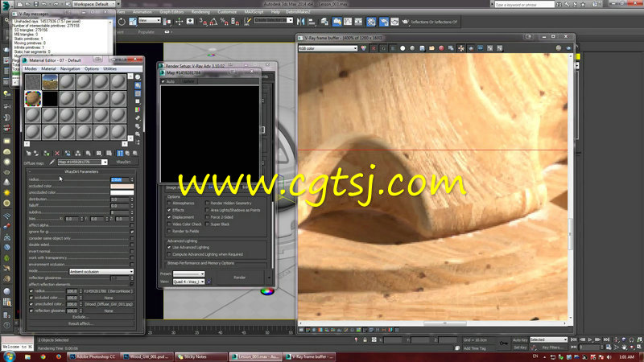Open RGB color channel dropdown in frame buffer
This screenshot has width=644, height=362.
click(328, 48)
